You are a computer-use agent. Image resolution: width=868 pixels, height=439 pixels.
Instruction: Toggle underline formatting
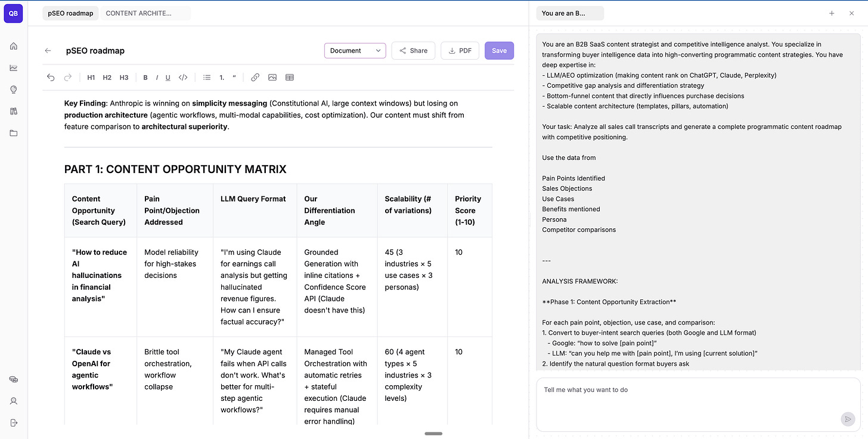(168, 78)
